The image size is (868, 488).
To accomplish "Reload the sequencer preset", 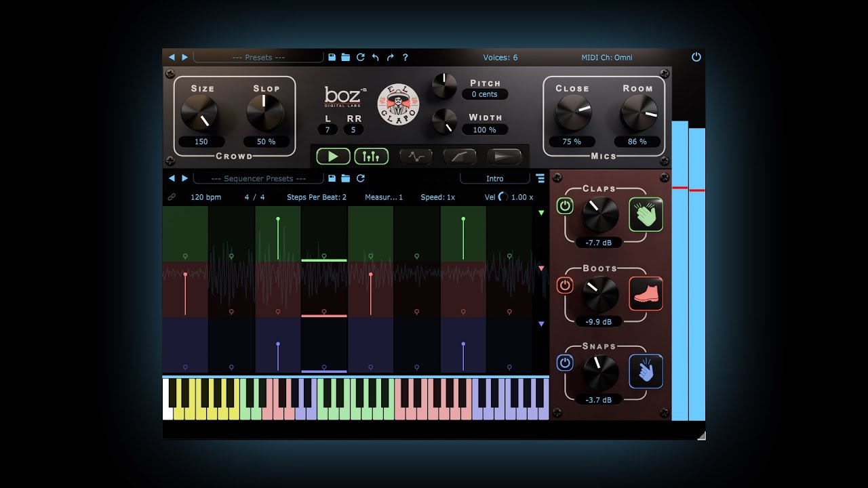I will (x=361, y=178).
